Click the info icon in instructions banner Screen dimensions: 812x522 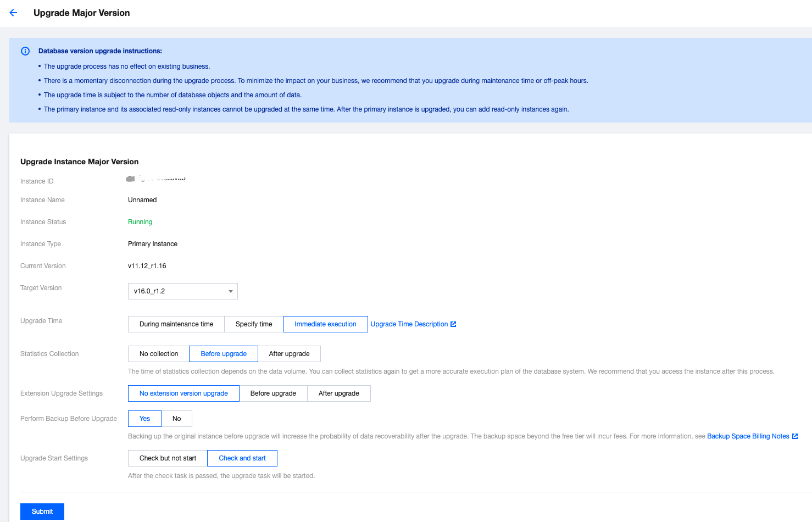[25, 51]
